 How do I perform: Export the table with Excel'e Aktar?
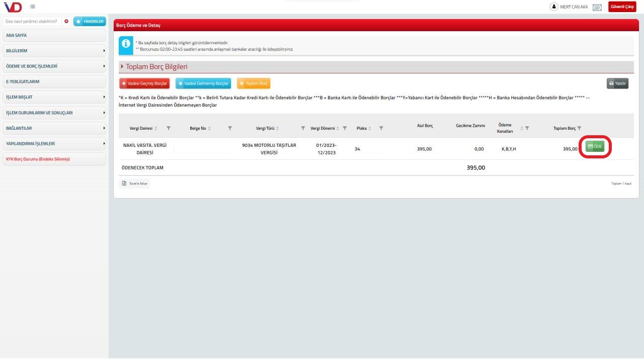tap(134, 184)
